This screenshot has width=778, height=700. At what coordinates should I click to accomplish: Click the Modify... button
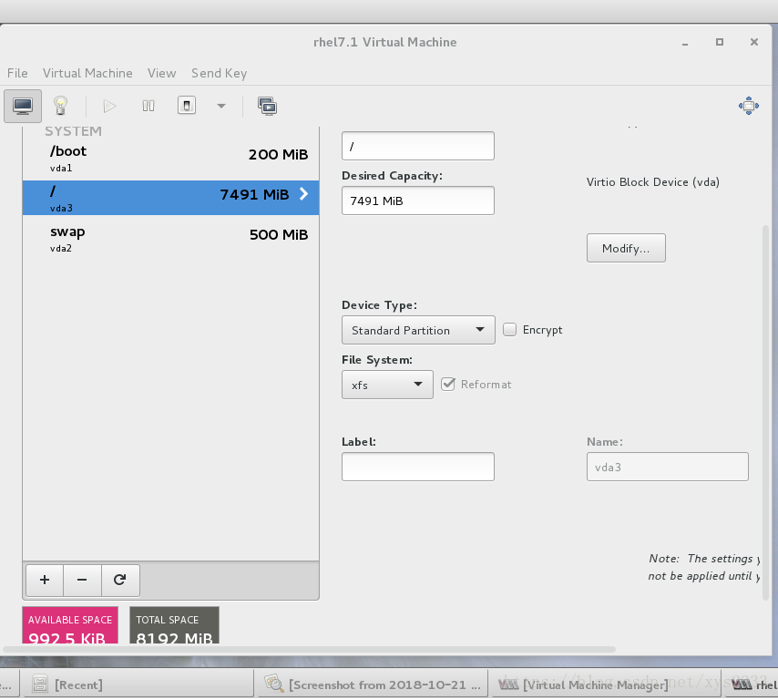click(626, 248)
